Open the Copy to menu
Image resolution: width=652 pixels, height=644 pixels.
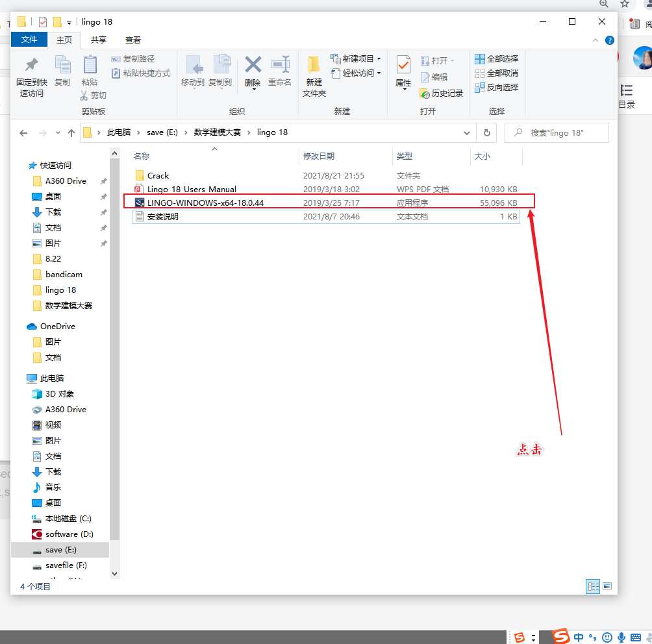pos(220,71)
